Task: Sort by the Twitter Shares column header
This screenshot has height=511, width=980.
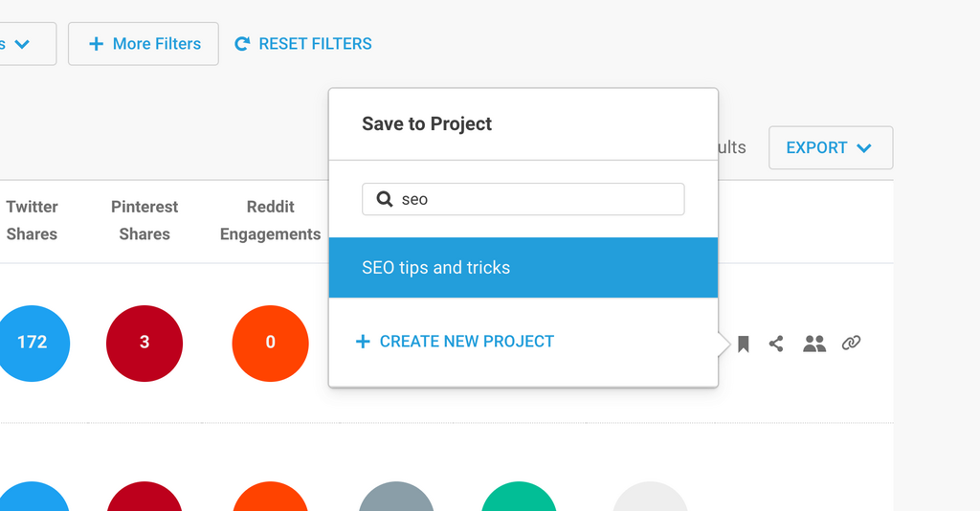Action: (32, 220)
